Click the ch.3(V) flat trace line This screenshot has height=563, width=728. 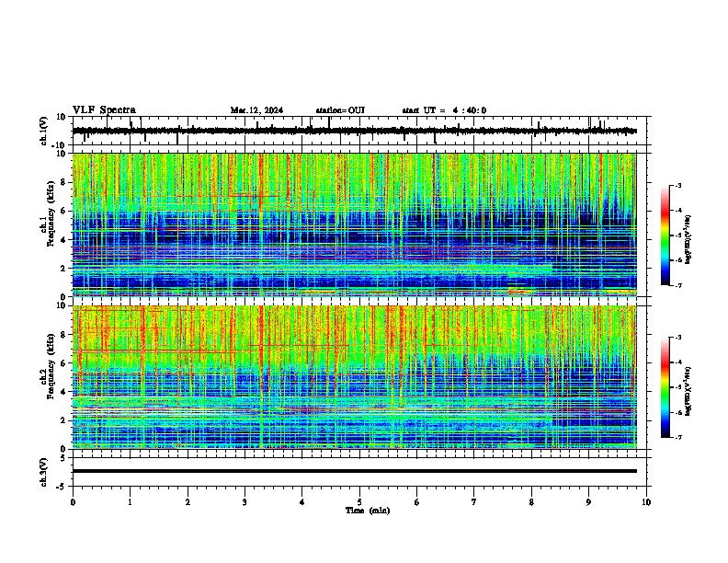(354, 471)
